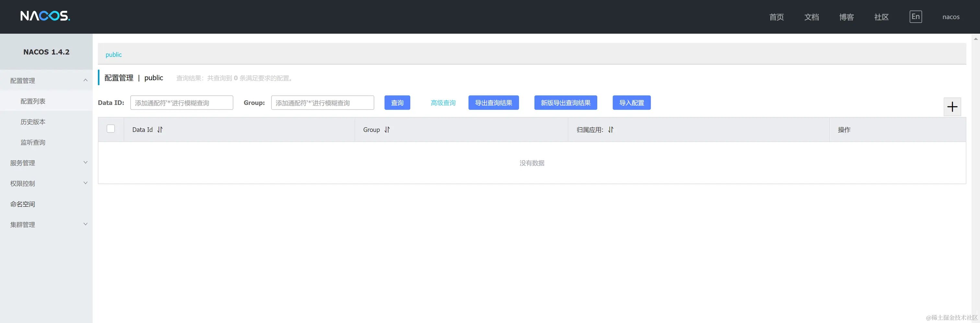Viewport: 980px width, 323px height.
Task: Toggle the select-all checkbox in table header
Action: [111, 128]
